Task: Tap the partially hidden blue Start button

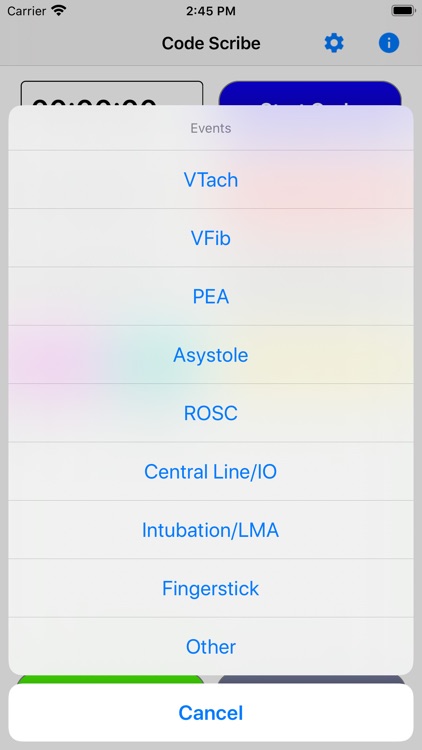Action: pyautogui.click(x=310, y=94)
